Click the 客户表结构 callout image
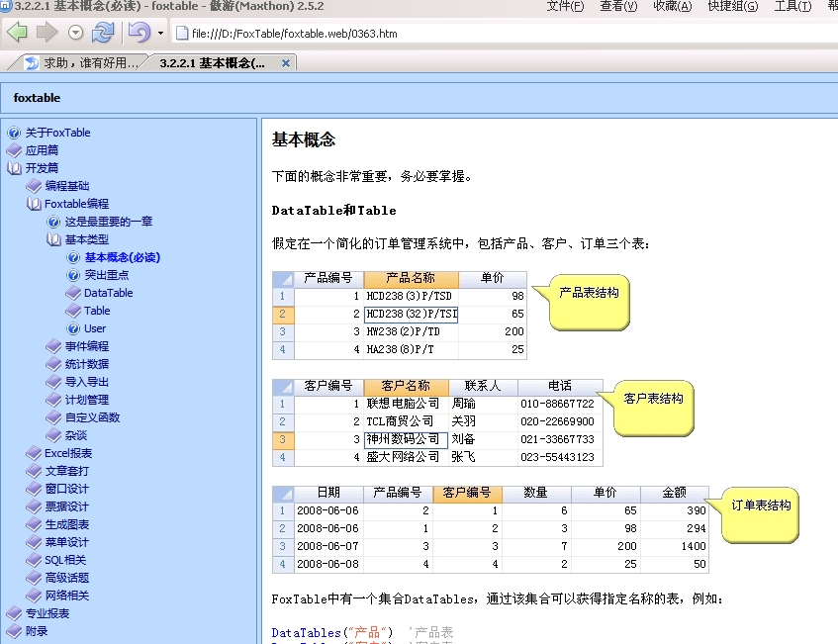Viewport: 838px width, 644px height. coord(647,408)
